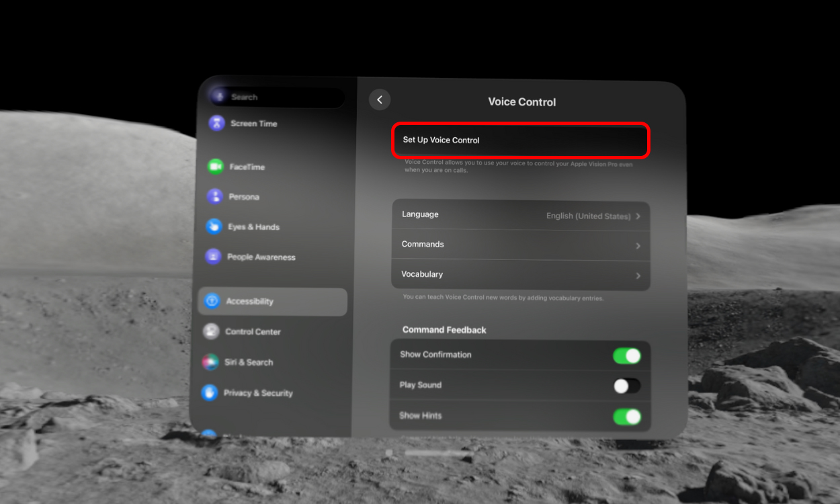Image resolution: width=840 pixels, height=504 pixels.
Task: Open the Vocabulary page
Action: tap(521, 274)
